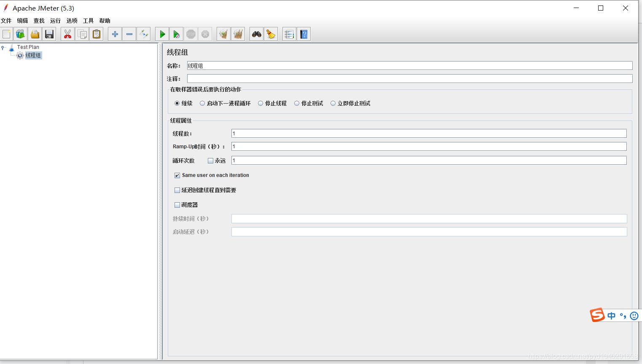The image size is (642, 364).
Task: Click the Cut scissors icon
Action: click(x=67, y=34)
